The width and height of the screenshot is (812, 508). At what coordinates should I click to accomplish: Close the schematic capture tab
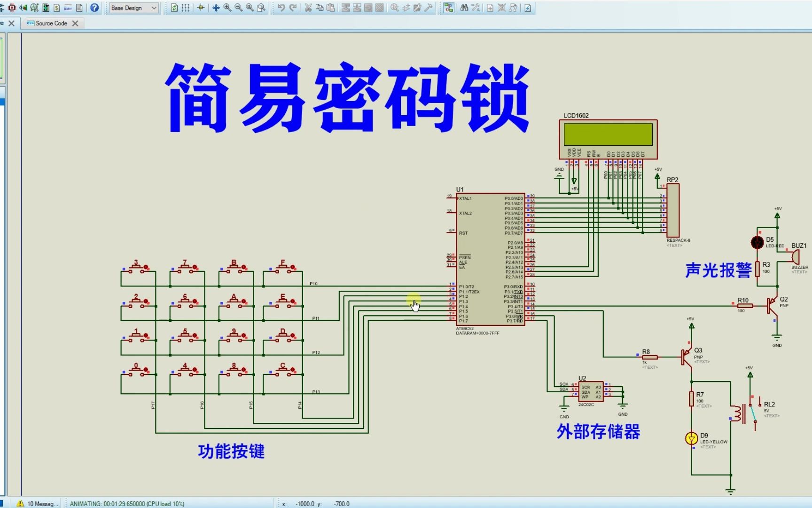12,23
